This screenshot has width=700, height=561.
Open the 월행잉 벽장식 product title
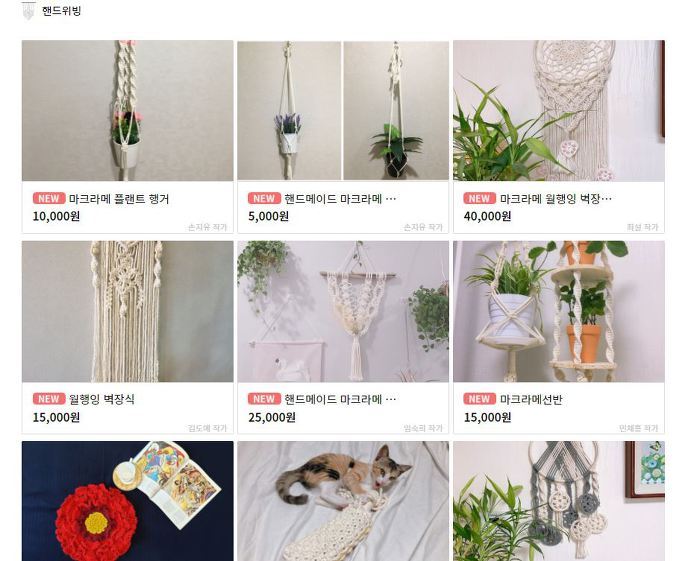coord(102,399)
